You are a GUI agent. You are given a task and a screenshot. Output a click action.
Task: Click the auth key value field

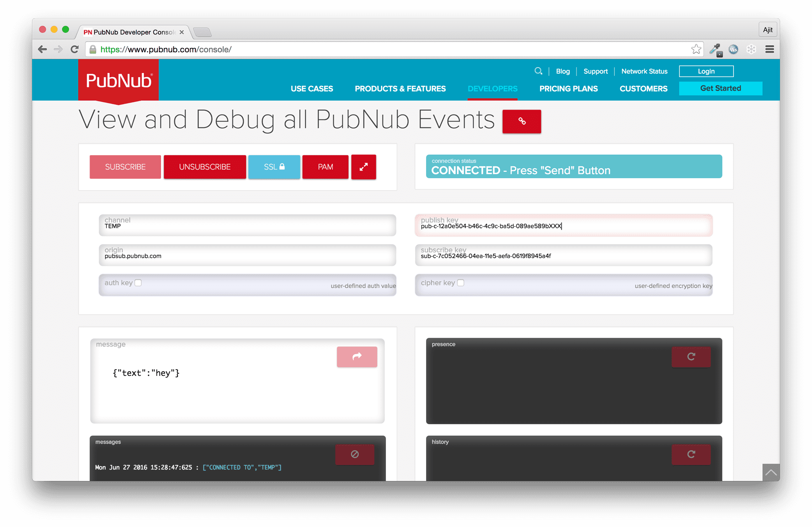pos(247,285)
